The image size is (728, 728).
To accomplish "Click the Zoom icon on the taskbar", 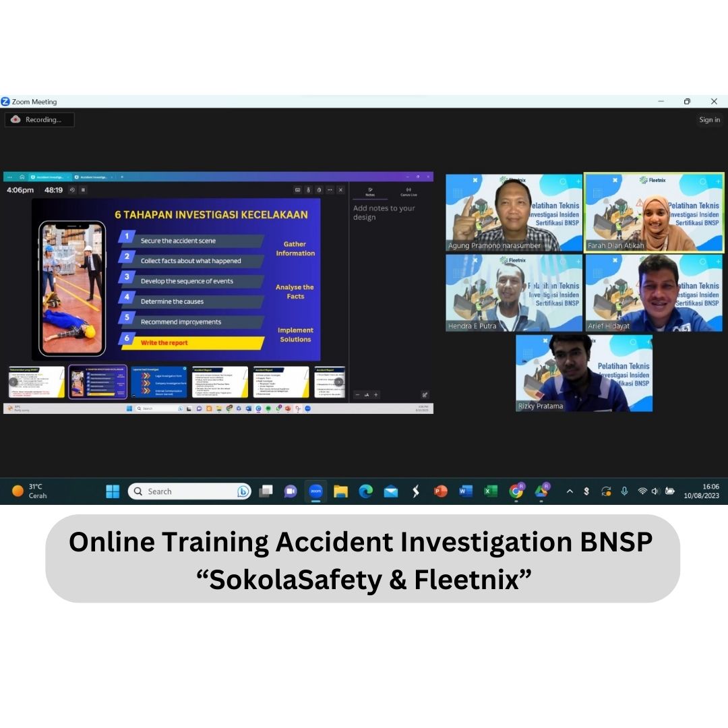I will [315, 491].
